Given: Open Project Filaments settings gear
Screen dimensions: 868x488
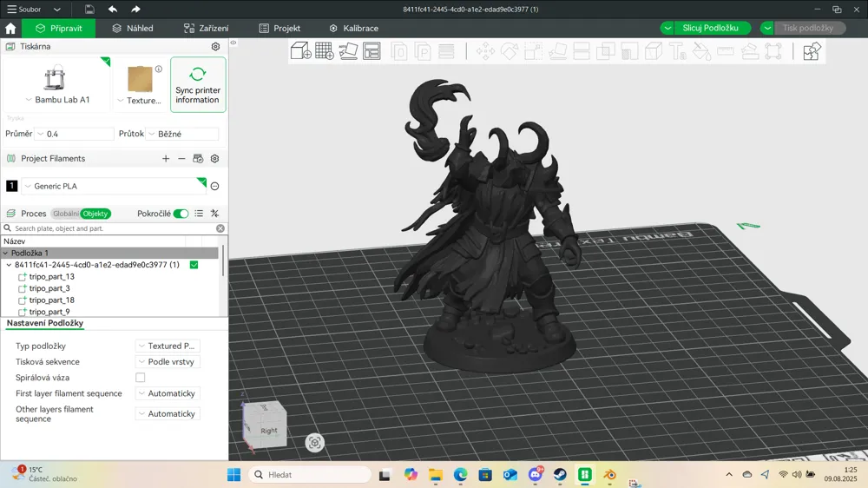Looking at the screenshot, I should tap(214, 158).
